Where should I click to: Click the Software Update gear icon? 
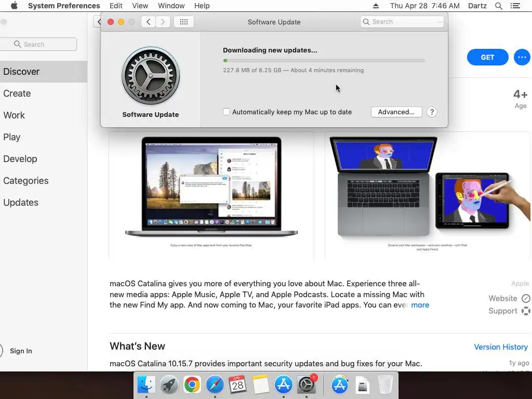pos(151,76)
